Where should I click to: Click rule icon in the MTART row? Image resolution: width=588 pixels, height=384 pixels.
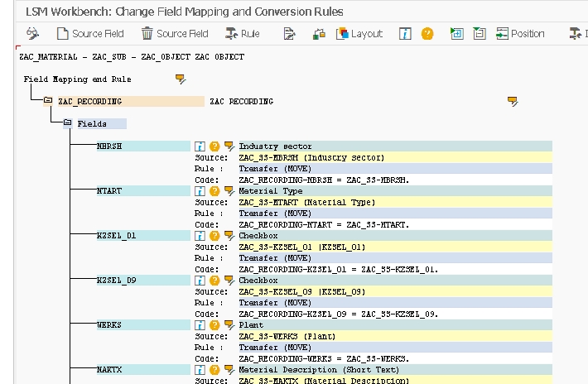[x=229, y=191]
